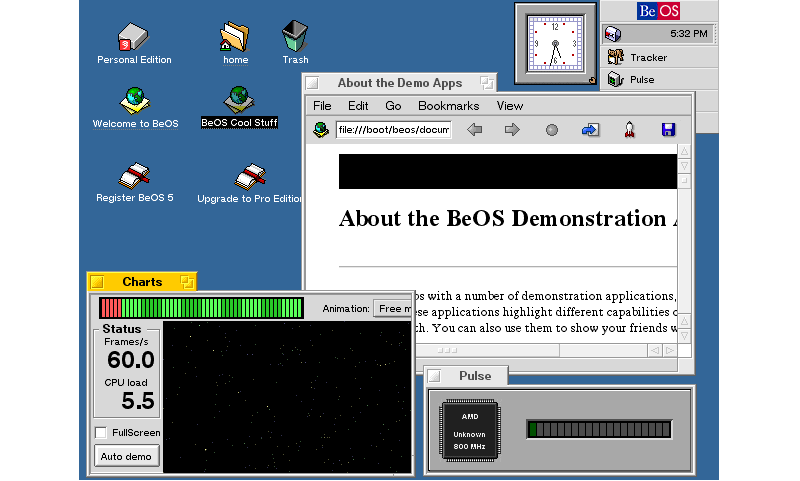Close the Charts window

(x=97, y=282)
